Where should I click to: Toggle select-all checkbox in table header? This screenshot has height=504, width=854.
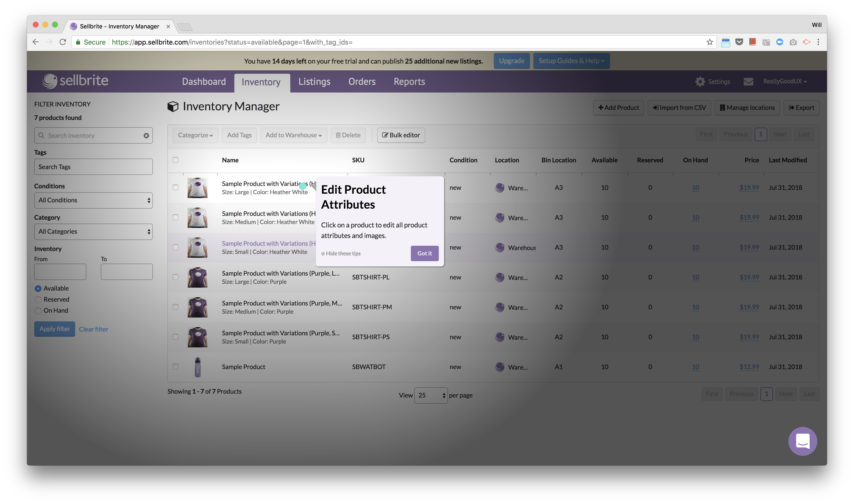point(175,160)
